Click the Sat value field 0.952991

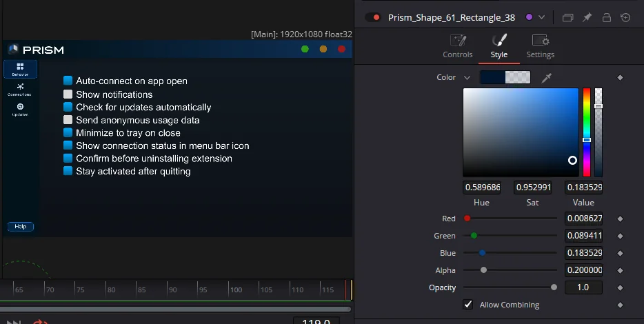click(533, 188)
